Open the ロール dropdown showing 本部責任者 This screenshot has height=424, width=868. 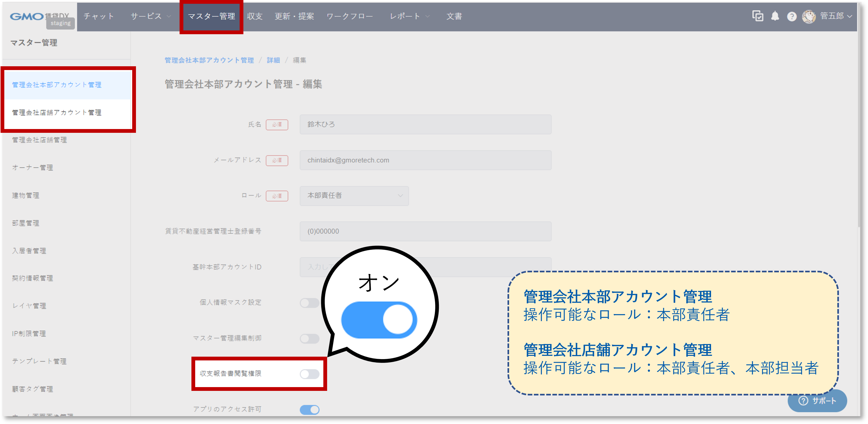pos(354,196)
